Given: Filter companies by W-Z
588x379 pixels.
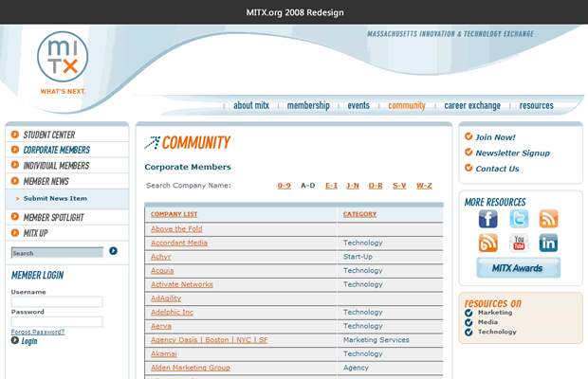Looking at the screenshot, I should coord(424,186).
